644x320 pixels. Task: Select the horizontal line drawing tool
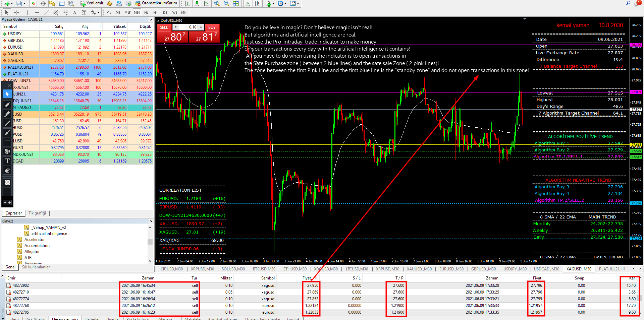pyautogui.click(x=37, y=12)
